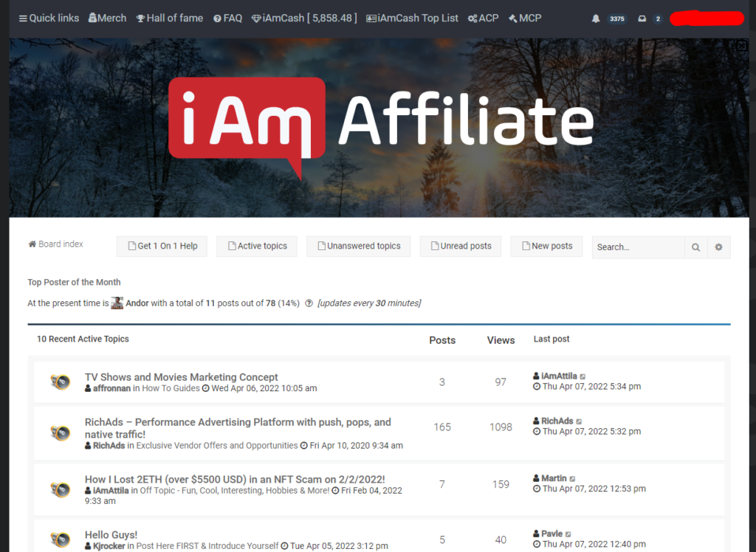Open TV Shows and Movies Marketing Concept topic
Image resolution: width=756 pixels, height=552 pixels.
click(182, 377)
